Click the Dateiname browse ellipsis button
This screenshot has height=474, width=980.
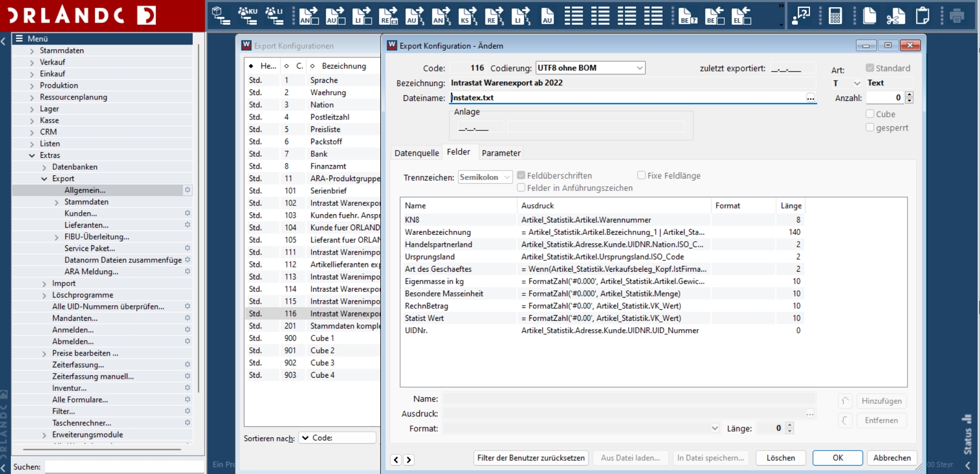(x=811, y=97)
